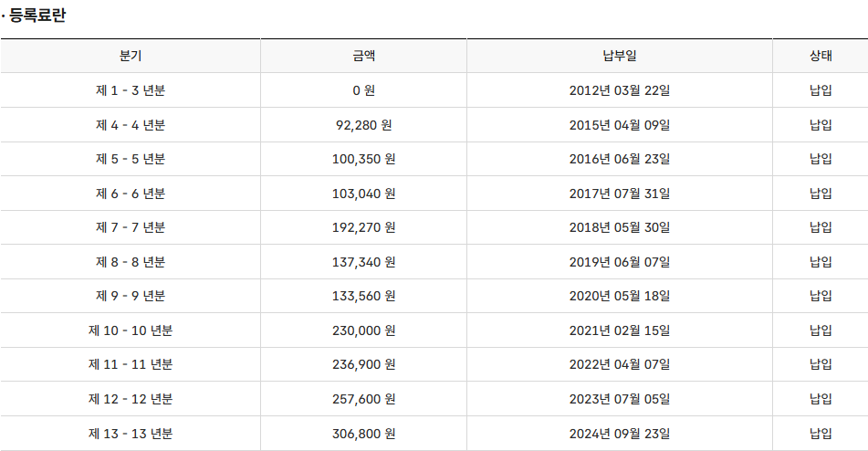This screenshot has width=868, height=451.
Task: Select the 제 6 - 6 년분 cell
Action: [x=131, y=194]
